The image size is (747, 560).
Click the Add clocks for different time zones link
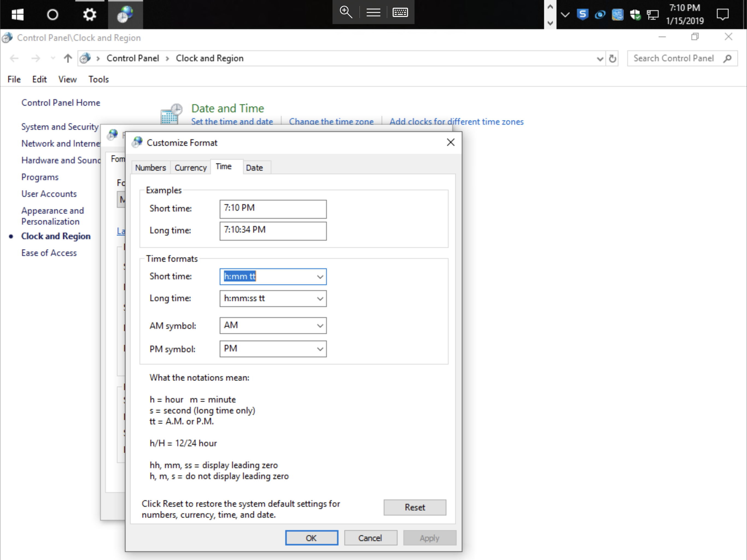coord(455,122)
